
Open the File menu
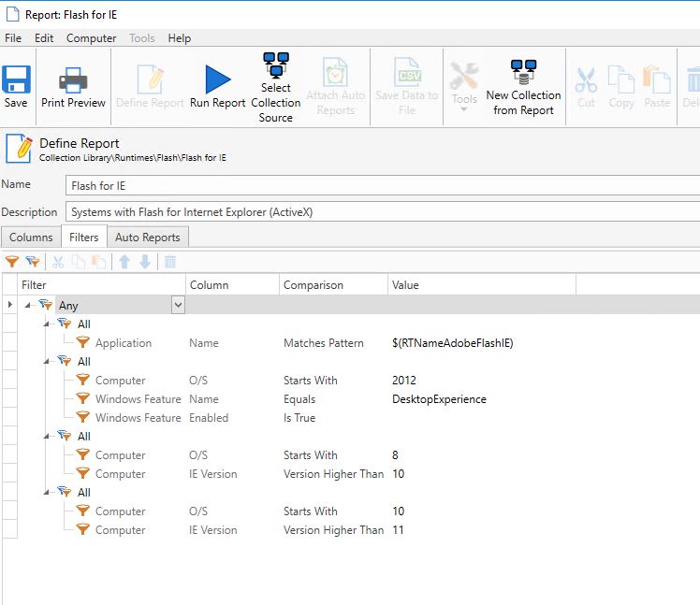click(x=13, y=38)
